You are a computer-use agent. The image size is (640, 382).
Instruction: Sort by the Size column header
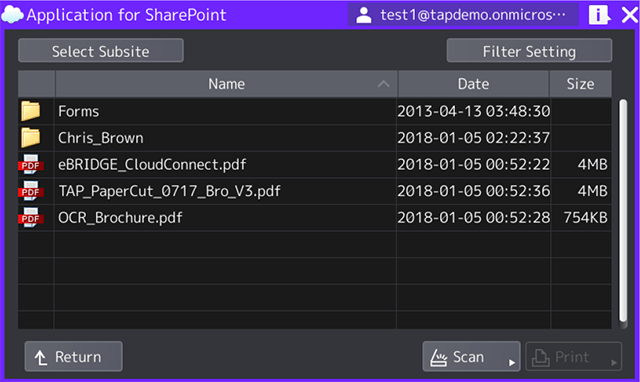tap(580, 84)
